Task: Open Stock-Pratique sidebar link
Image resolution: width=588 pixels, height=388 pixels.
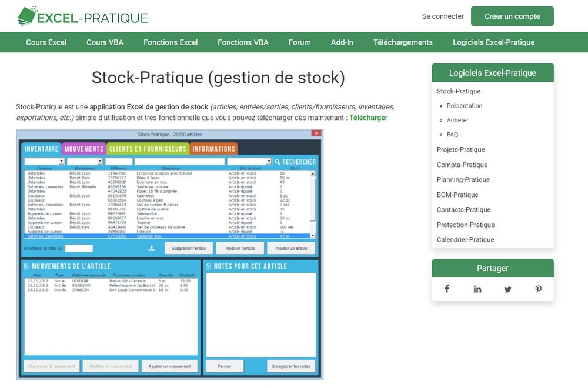Action: click(458, 92)
